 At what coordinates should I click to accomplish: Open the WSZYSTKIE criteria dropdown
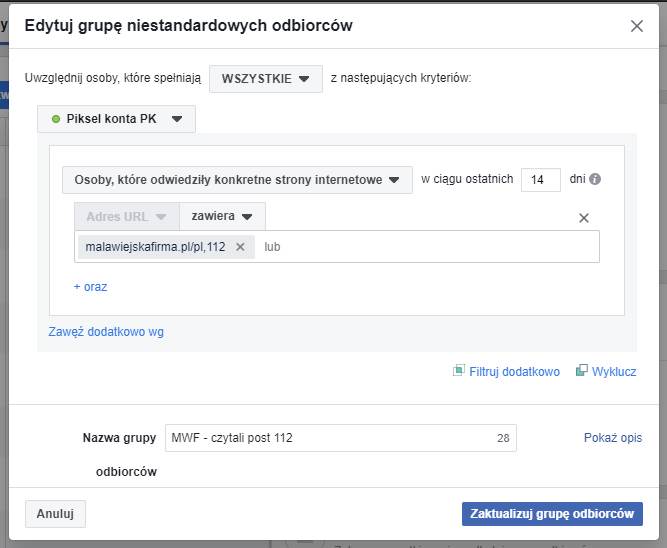pos(265,78)
